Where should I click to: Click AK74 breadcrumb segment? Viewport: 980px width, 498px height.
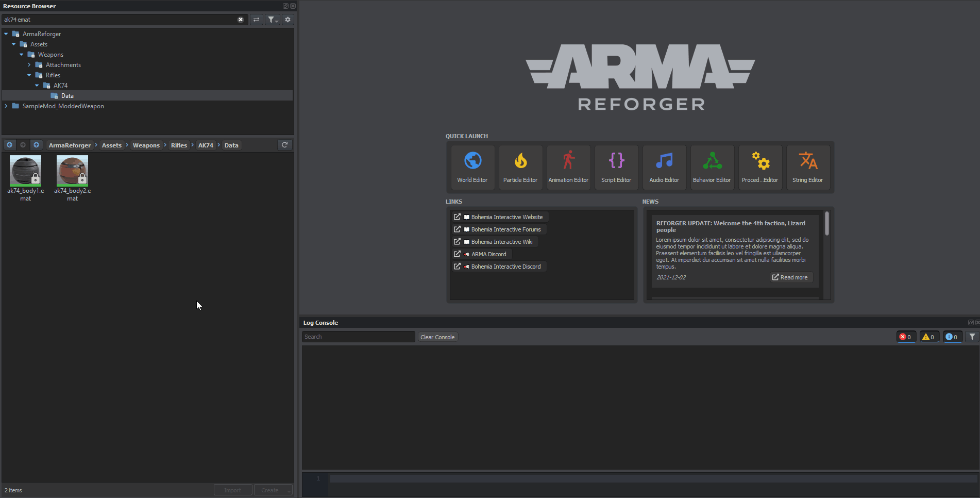[206, 145]
